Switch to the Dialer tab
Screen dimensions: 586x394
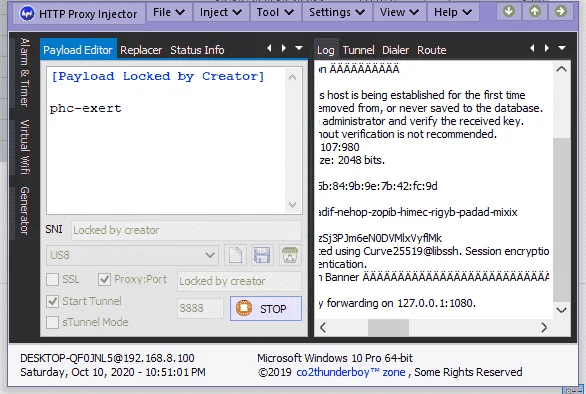coord(395,50)
